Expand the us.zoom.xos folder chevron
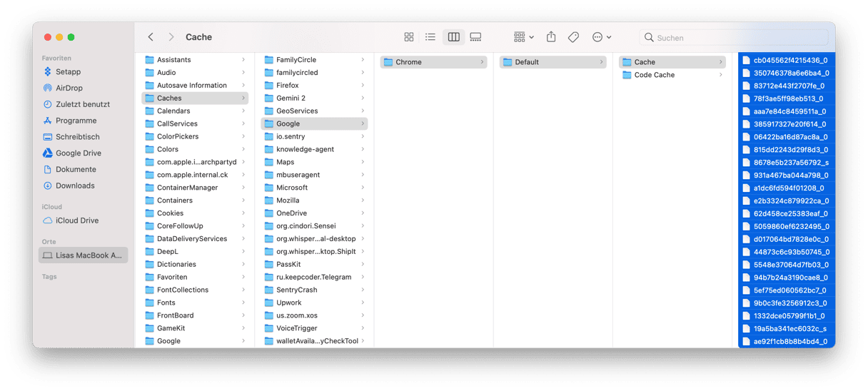The height and width of the screenshot is (391, 868). (363, 315)
